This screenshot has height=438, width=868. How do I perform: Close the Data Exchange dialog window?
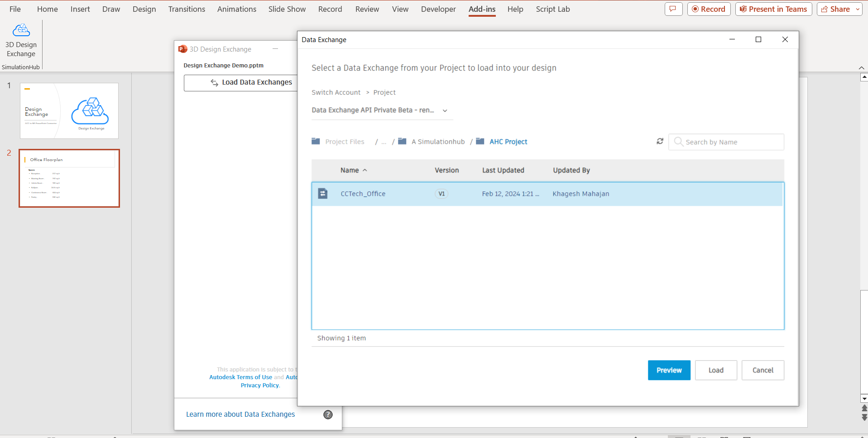tap(785, 40)
